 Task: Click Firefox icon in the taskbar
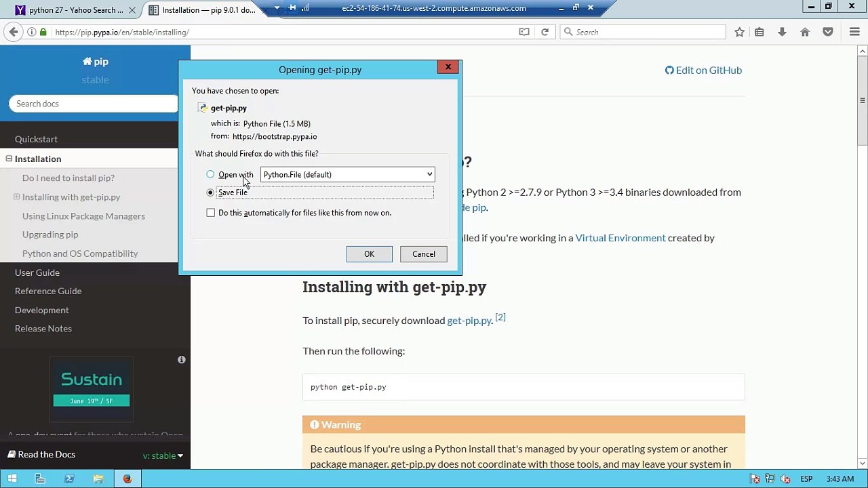coord(127,479)
